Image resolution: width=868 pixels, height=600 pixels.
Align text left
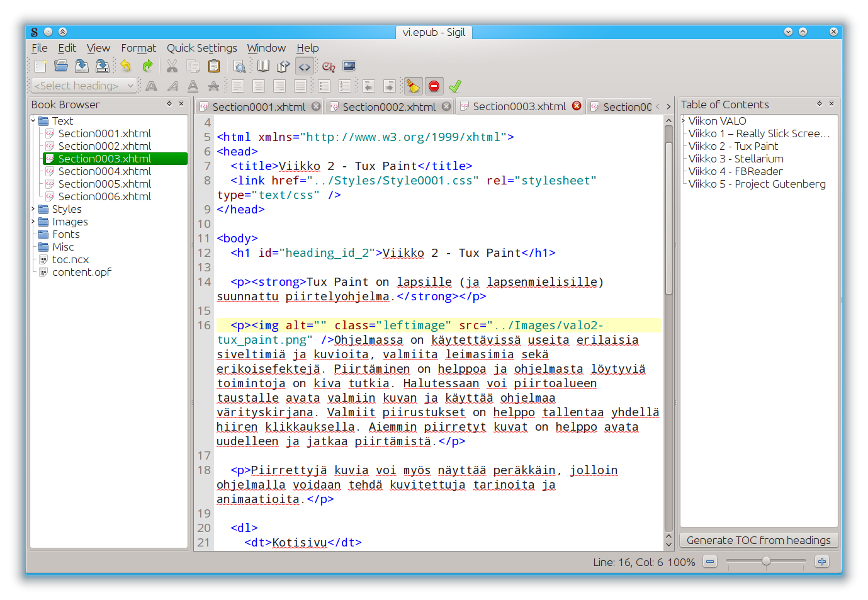coord(238,86)
